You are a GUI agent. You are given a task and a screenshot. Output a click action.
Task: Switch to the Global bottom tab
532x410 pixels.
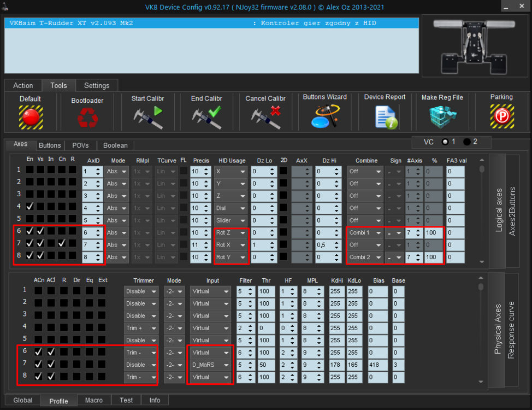22,400
